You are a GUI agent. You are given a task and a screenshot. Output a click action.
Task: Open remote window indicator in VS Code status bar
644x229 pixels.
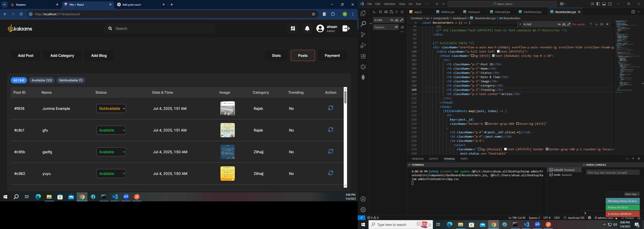[x=362, y=218]
